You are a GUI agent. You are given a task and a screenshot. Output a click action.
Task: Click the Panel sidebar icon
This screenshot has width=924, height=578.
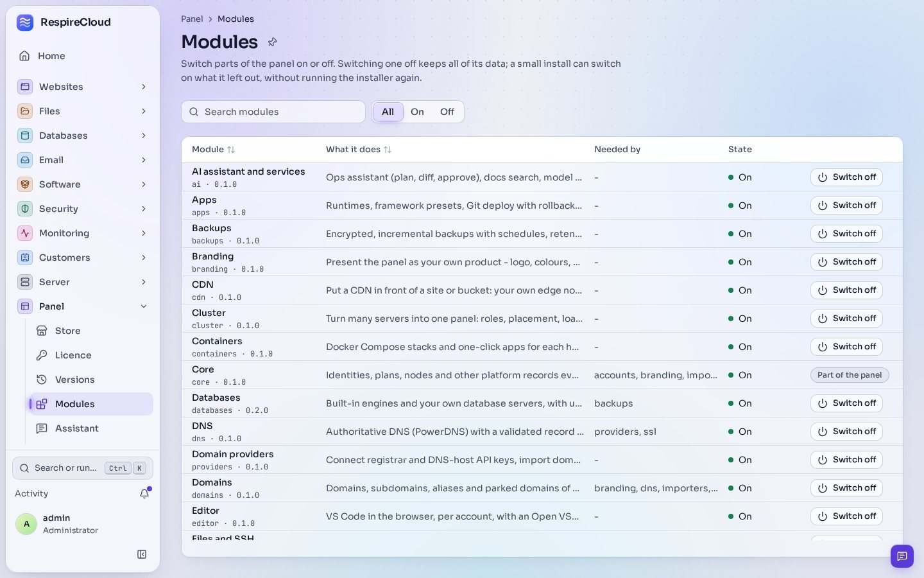25,306
